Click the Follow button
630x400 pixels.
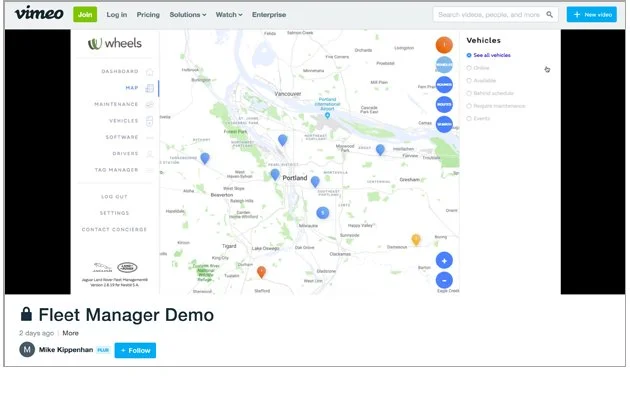tap(135, 350)
